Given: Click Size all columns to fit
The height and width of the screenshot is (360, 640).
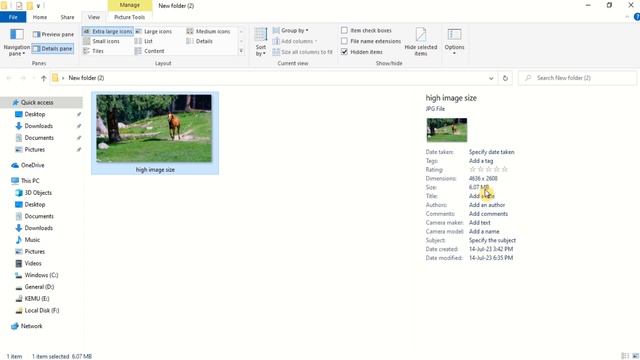Looking at the screenshot, I should [x=302, y=52].
